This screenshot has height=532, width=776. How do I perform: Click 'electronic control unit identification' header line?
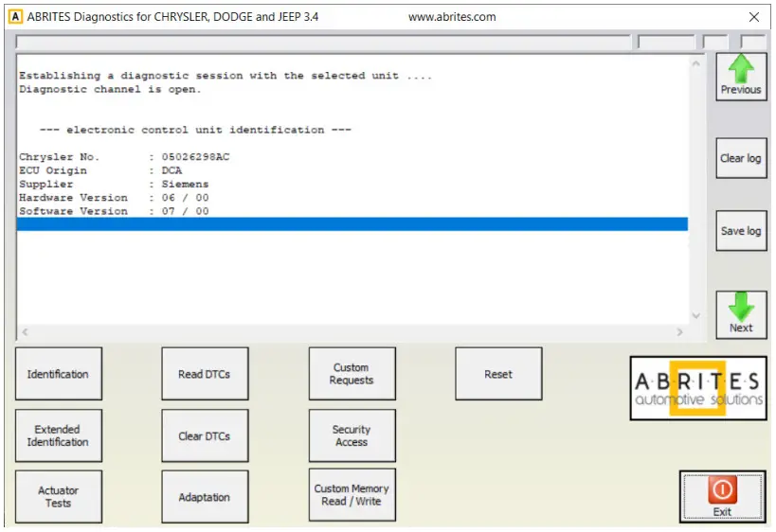pyautogui.click(x=195, y=130)
